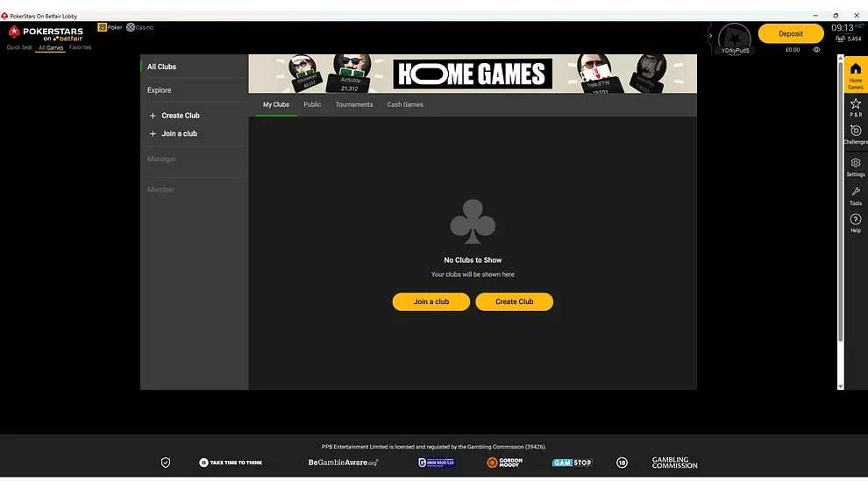Open YOrkyPud5 profile avatar

[735, 39]
